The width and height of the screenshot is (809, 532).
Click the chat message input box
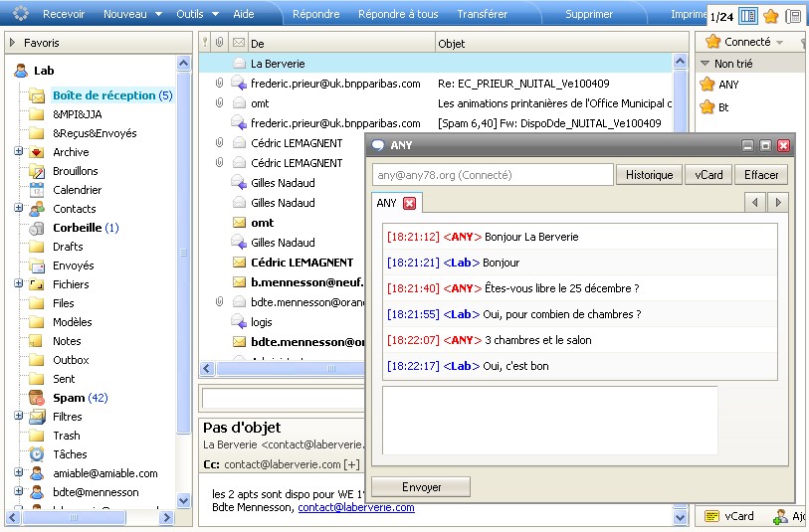[x=549, y=420]
